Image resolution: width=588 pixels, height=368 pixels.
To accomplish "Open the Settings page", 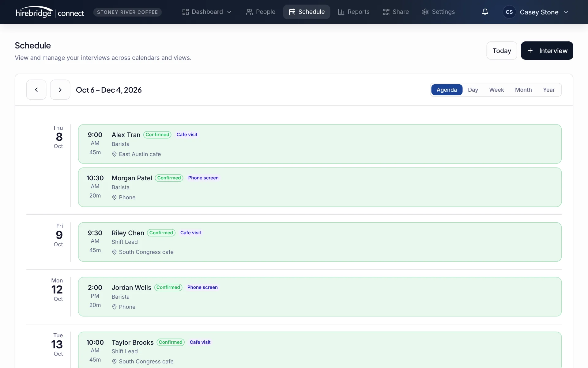I will point(438,12).
